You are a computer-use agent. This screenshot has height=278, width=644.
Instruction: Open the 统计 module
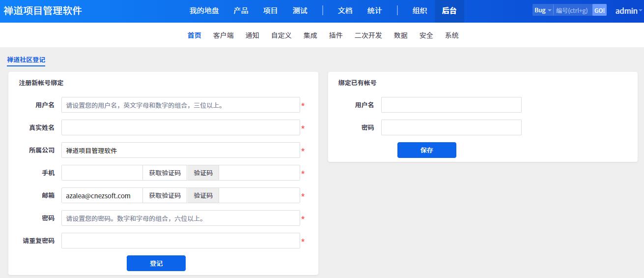coord(374,11)
